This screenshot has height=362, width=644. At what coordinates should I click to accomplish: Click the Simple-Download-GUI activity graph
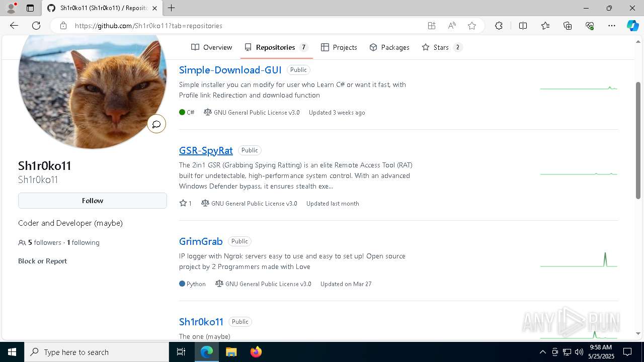(x=579, y=88)
